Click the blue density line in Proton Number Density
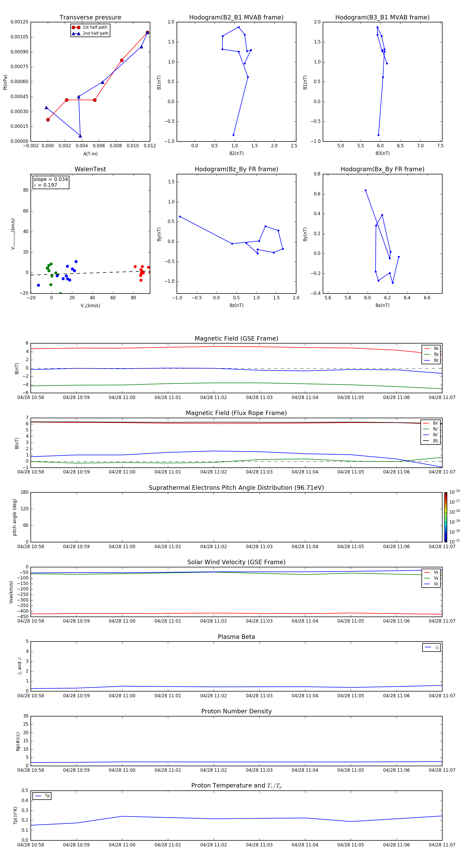 tap(236, 762)
